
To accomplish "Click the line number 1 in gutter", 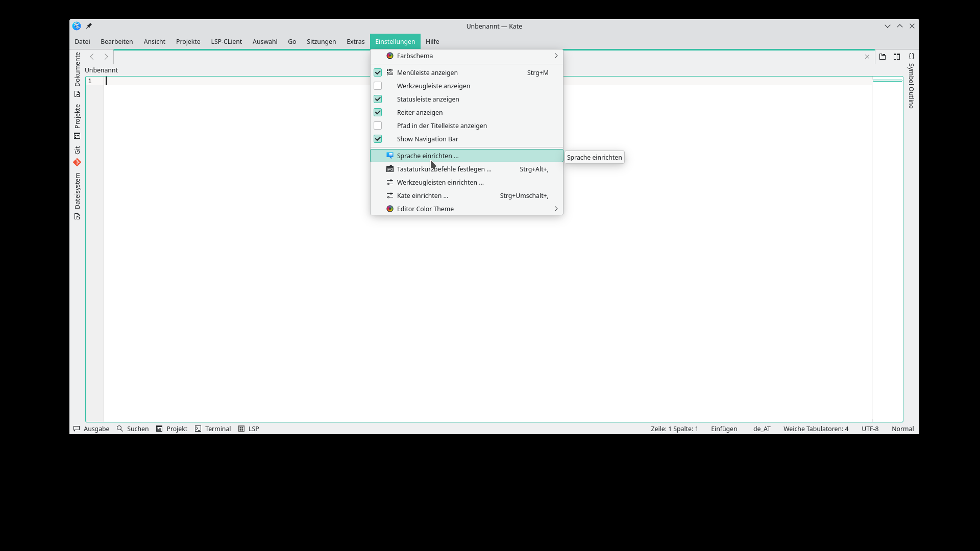I will click(x=90, y=81).
